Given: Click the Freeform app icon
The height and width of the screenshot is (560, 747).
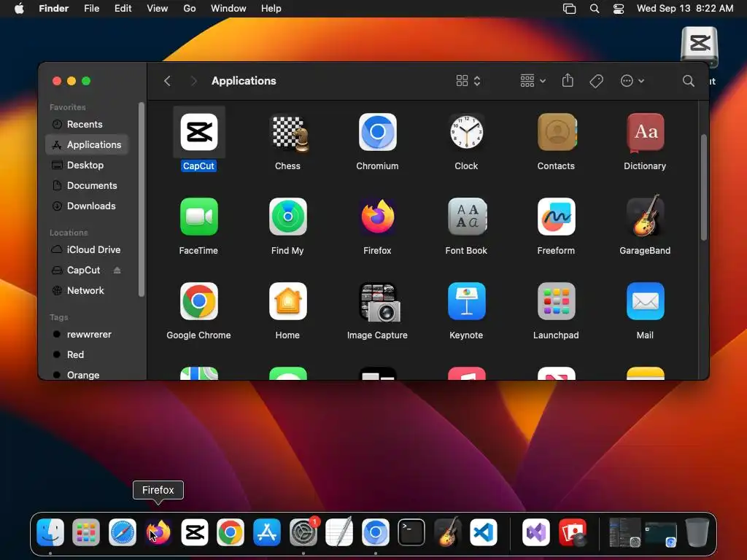Looking at the screenshot, I should click(556, 217).
